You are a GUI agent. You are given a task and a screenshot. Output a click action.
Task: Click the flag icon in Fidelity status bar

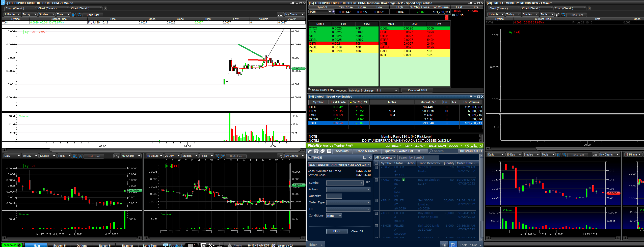(x=453, y=245)
